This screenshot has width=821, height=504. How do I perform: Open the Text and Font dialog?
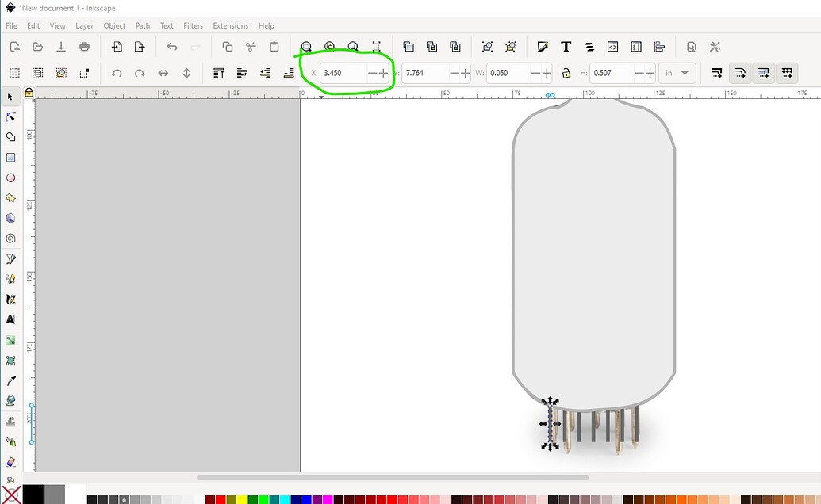[x=566, y=47]
